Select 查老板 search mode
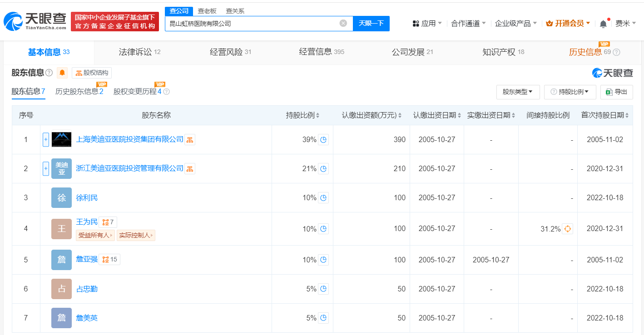The height and width of the screenshot is (335, 644). coord(207,11)
